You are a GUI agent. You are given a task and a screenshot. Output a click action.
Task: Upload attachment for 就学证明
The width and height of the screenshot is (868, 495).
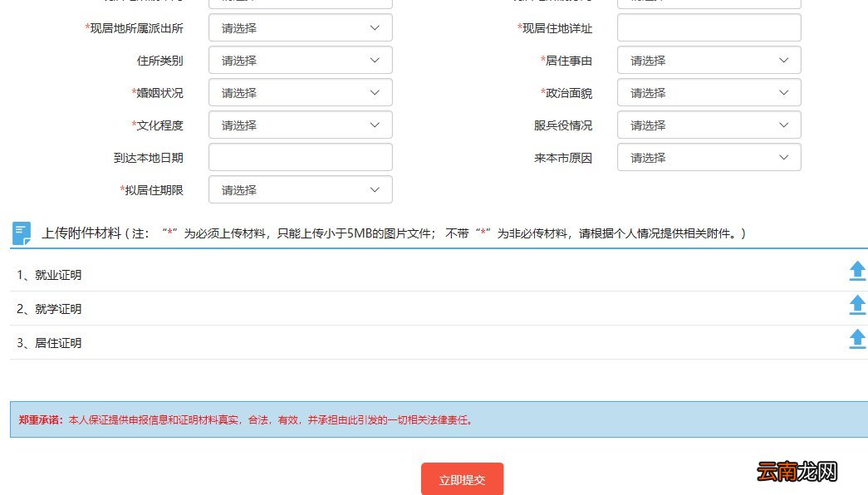click(856, 304)
